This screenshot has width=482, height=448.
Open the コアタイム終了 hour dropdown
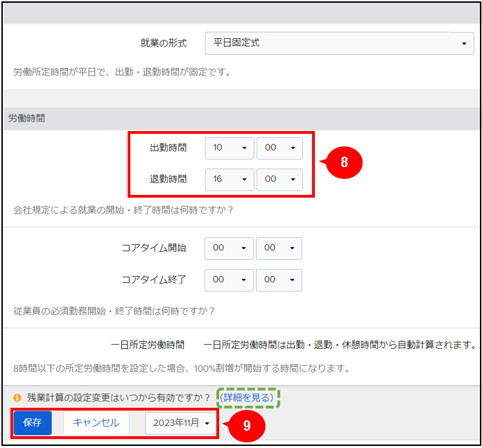pyautogui.click(x=229, y=279)
